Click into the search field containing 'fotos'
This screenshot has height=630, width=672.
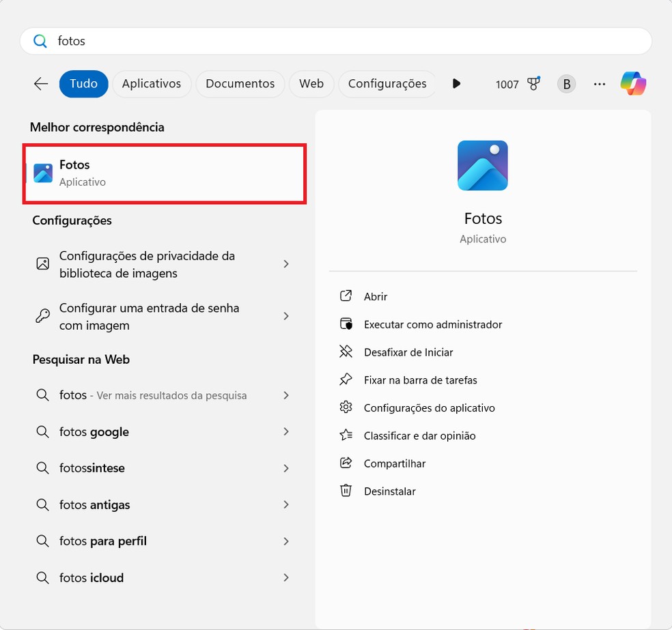pos(336,41)
